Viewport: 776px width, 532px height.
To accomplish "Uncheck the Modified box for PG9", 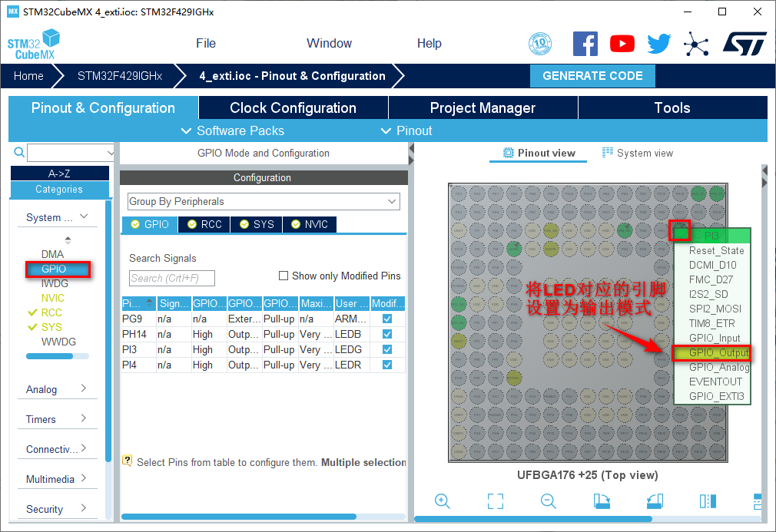I will (x=387, y=319).
